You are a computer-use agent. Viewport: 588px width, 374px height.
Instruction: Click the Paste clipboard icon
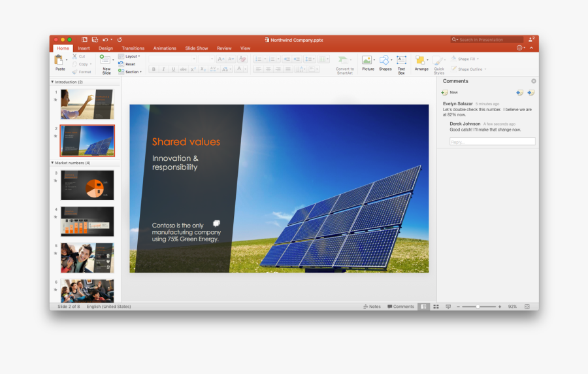tap(60, 60)
